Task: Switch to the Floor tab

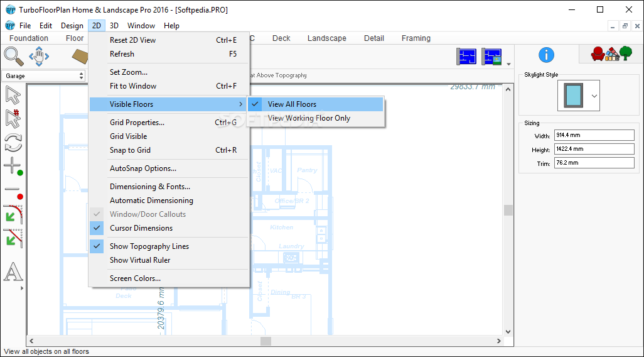Action: (x=75, y=38)
